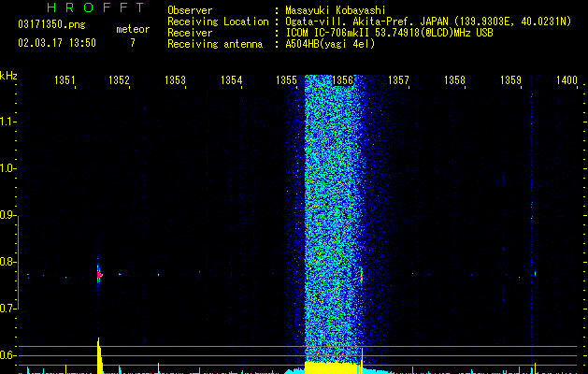This screenshot has width=588, height=374.
Task: Click the Receiving antenna label
Action: (x=215, y=44)
